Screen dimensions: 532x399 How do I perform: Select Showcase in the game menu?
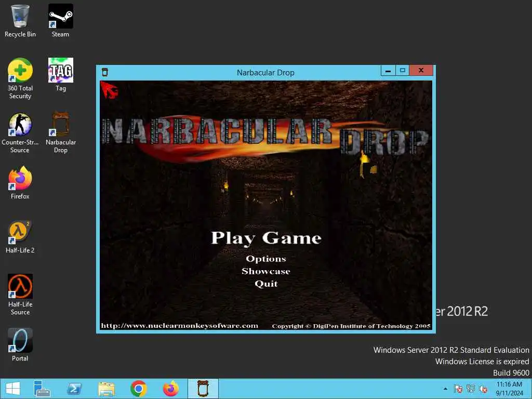point(266,271)
